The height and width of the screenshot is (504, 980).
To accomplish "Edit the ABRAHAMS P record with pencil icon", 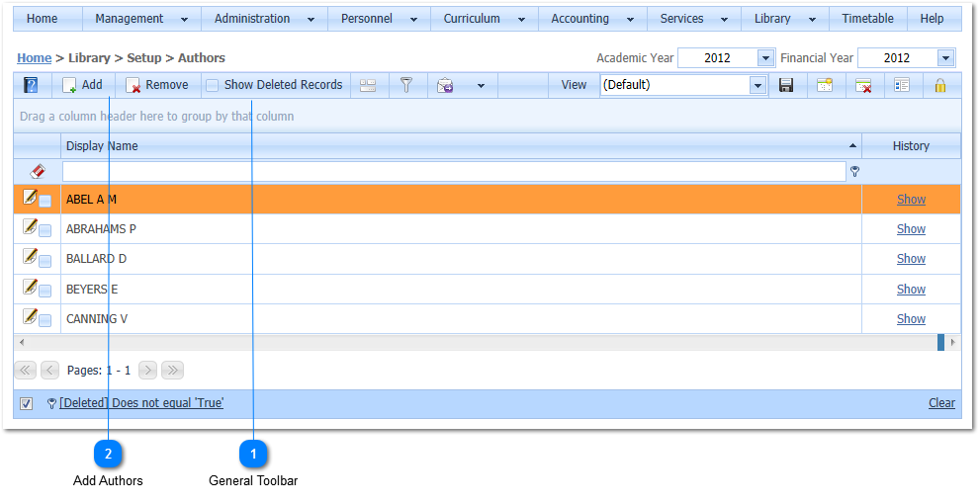I will click(x=30, y=228).
